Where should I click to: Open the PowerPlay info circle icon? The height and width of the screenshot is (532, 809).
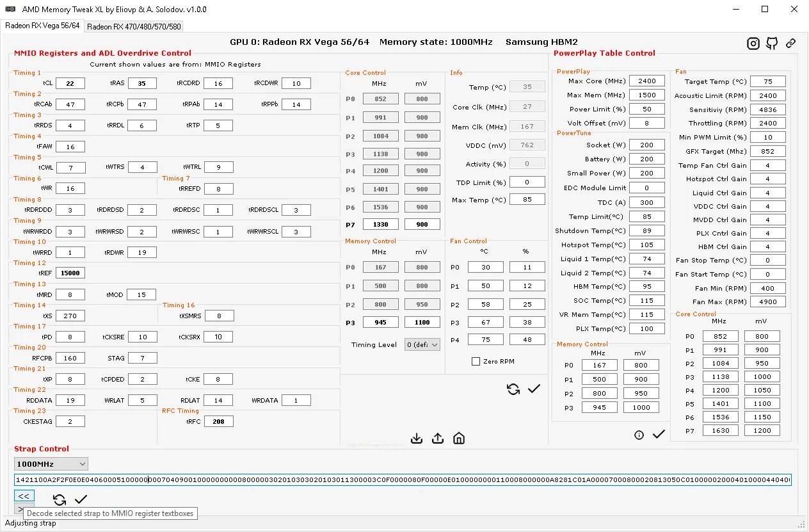click(639, 435)
